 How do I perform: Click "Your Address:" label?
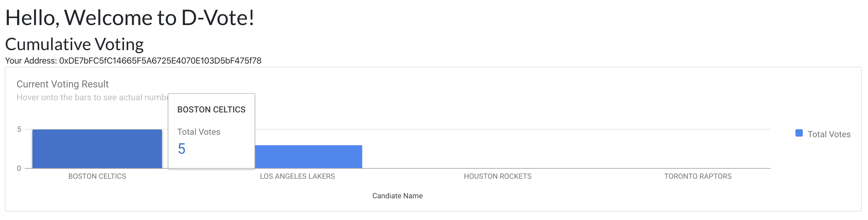click(31, 61)
